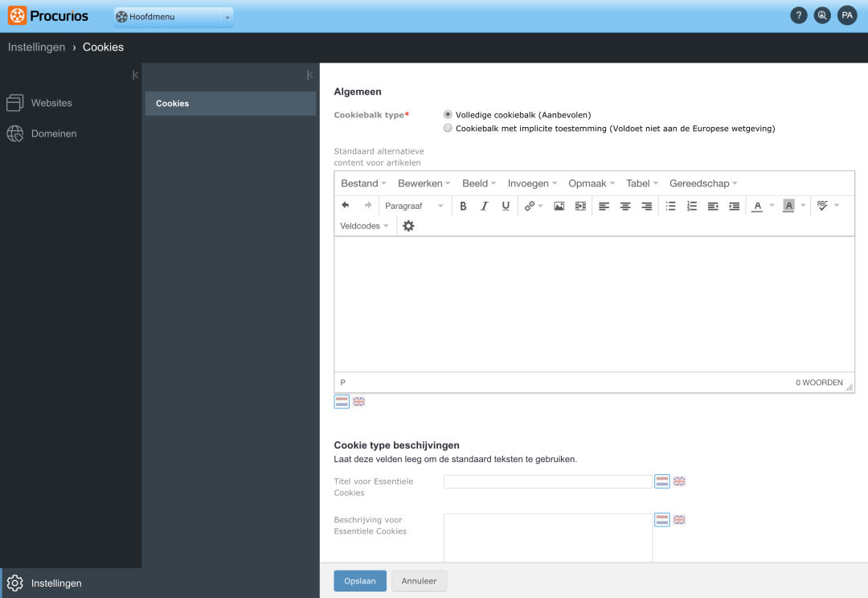Toggle underline formatting in editor
Image resolution: width=868 pixels, height=598 pixels.
(506, 206)
